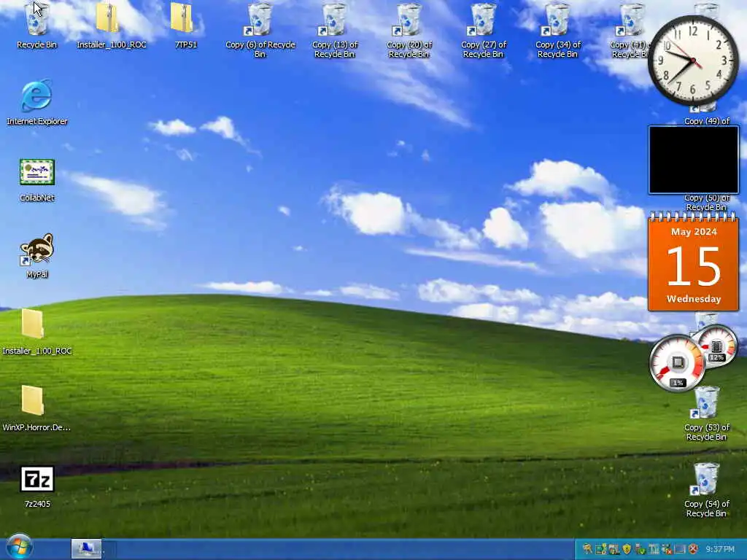The height and width of the screenshot is (560, 747).
Task: Select the 7TP51 zip archive
Action: pos(185,26)
